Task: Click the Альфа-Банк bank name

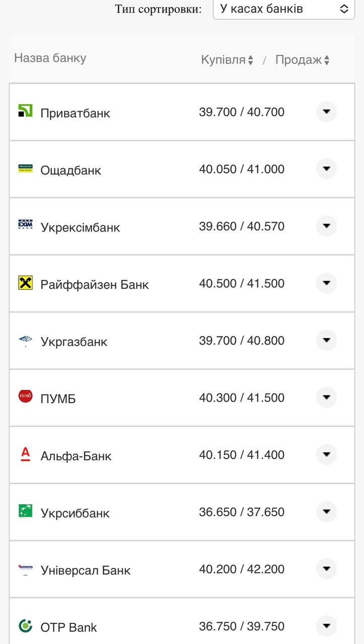Action: coord(76,456)
